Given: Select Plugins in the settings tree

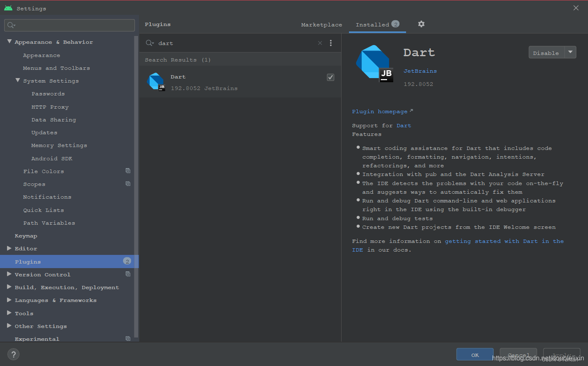Looking at the screenshot, I should coord(69,261).
